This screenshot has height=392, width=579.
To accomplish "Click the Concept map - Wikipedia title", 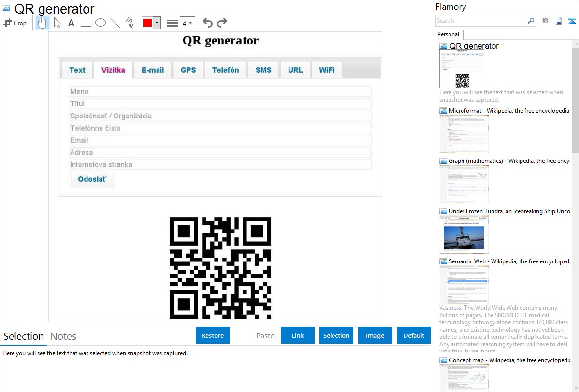I will pos(509,360).
